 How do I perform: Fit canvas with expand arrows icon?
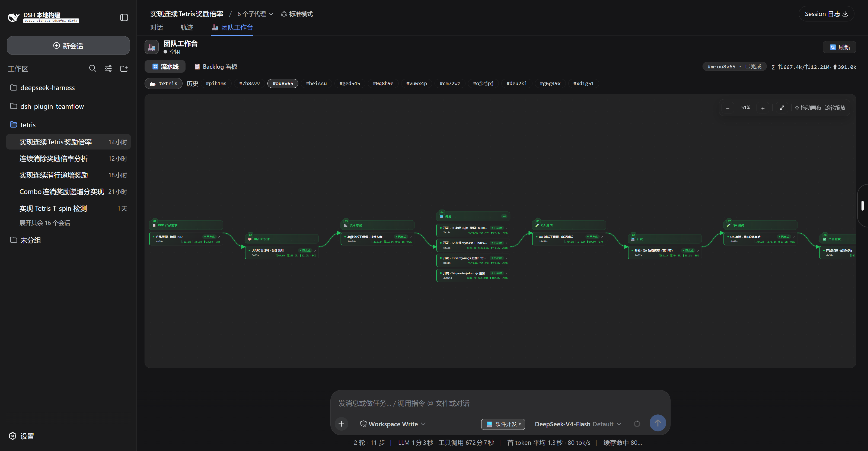click(782, 108)
